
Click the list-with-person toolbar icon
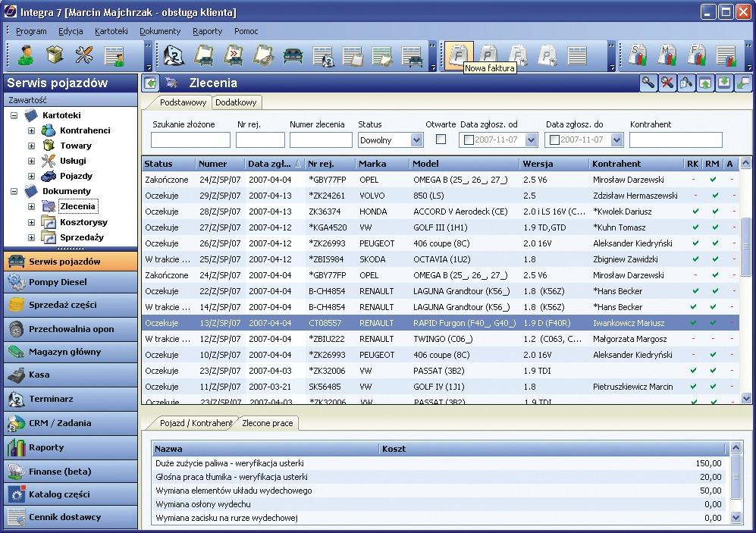click(x=114, y=56)
